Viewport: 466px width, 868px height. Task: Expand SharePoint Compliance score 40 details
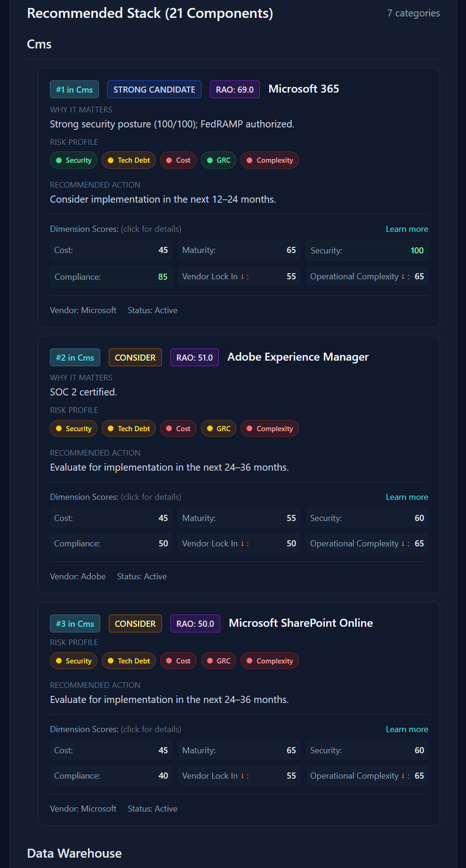tap(111, 776)
